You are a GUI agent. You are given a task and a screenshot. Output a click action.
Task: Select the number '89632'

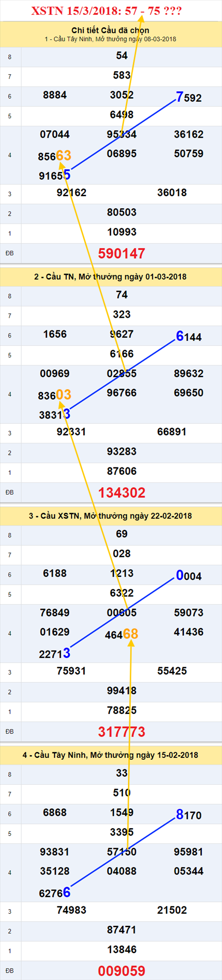coord(189,373)
